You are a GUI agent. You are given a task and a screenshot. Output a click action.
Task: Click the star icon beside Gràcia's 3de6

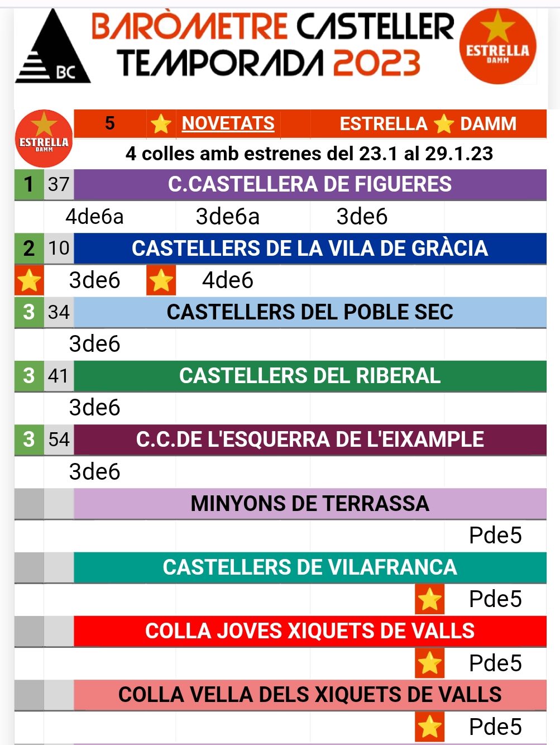[x=29, y=280]
